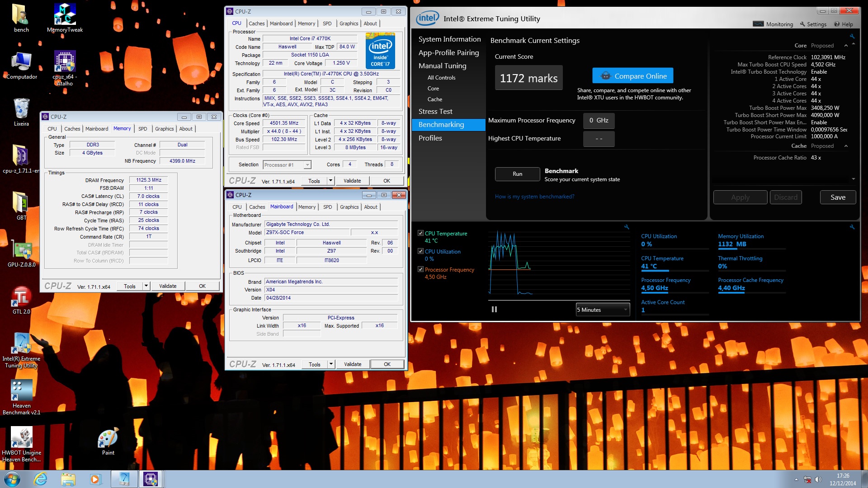Launch Heaven Benchmark v2.1 desktop icon

tap(21, 398)
